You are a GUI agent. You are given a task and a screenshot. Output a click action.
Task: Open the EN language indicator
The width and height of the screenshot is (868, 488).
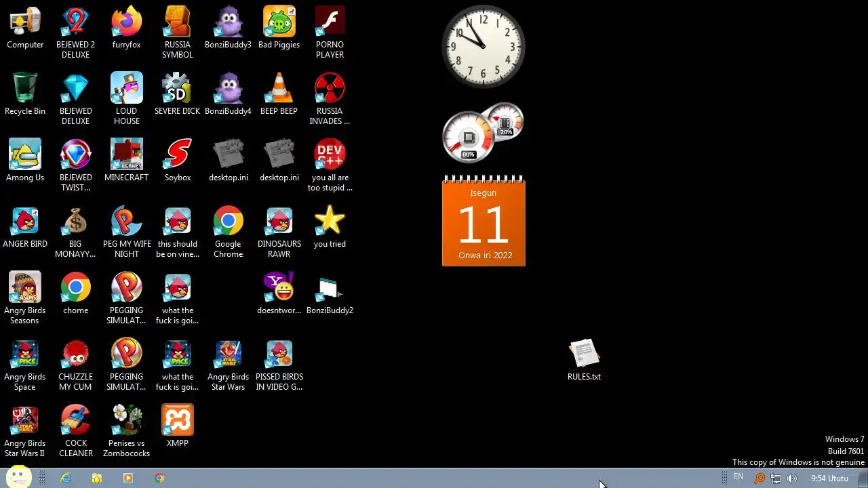[738, 477]
